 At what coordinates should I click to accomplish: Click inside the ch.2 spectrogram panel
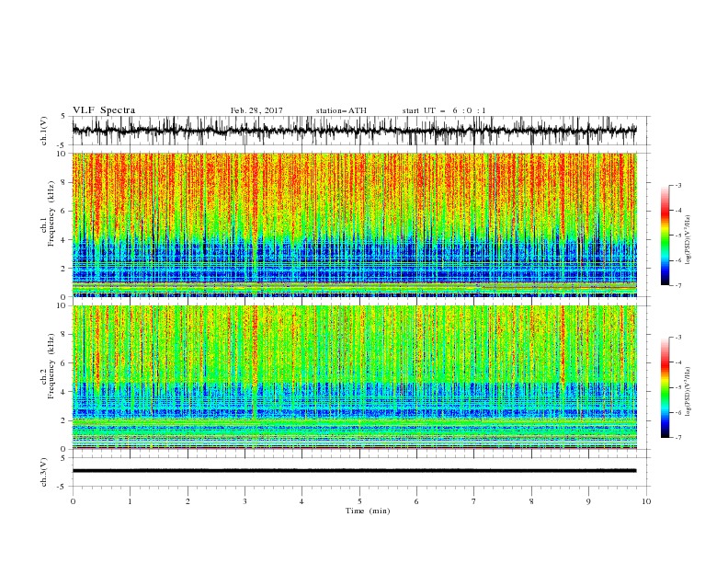point(354,377)
